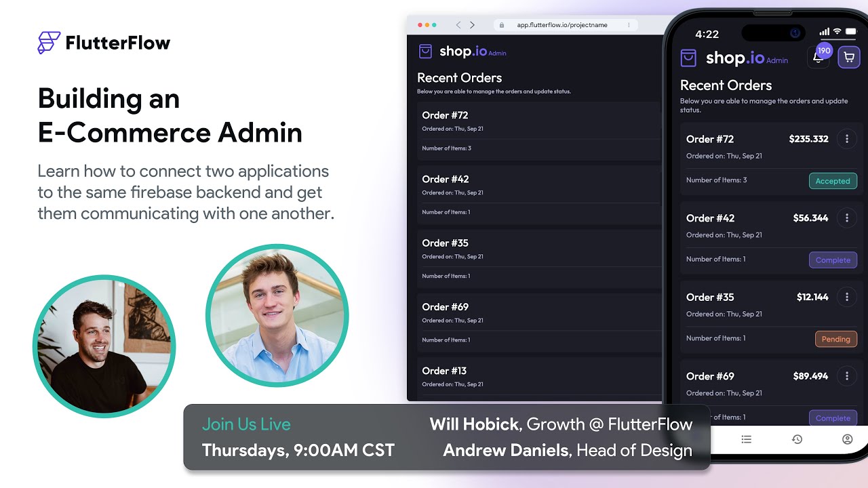The image size is (868, 488).
Task: Select Order #69 title on the phone
Action: [x=710, y=376]
